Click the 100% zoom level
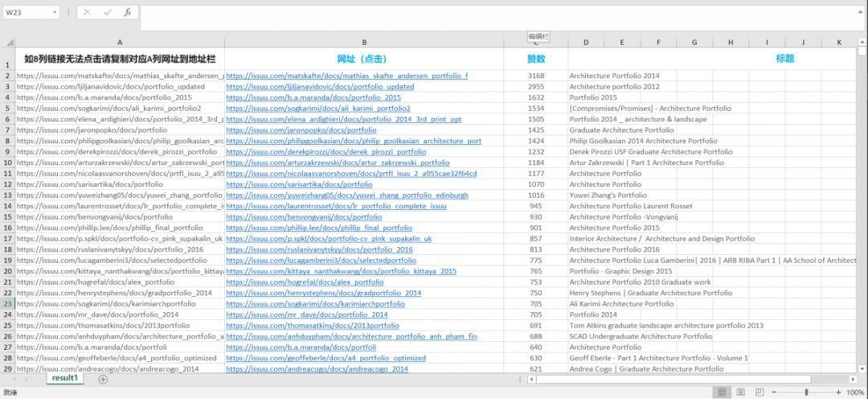 click(854, 393)
